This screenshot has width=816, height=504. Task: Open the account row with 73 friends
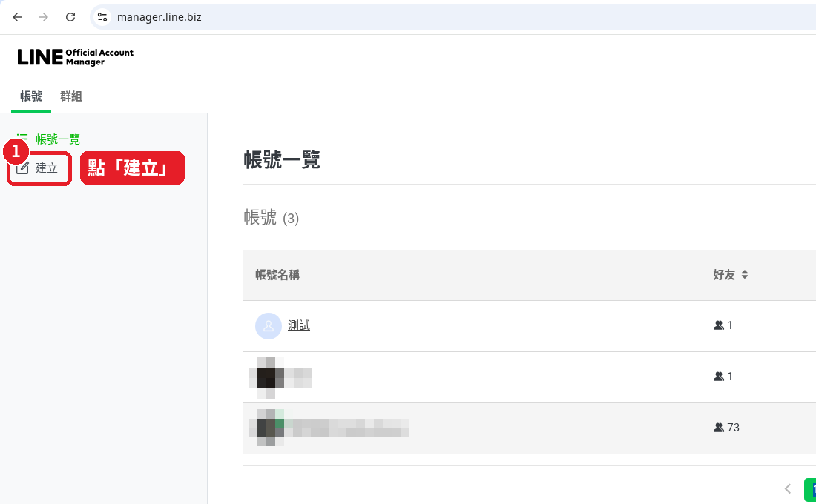529,428
